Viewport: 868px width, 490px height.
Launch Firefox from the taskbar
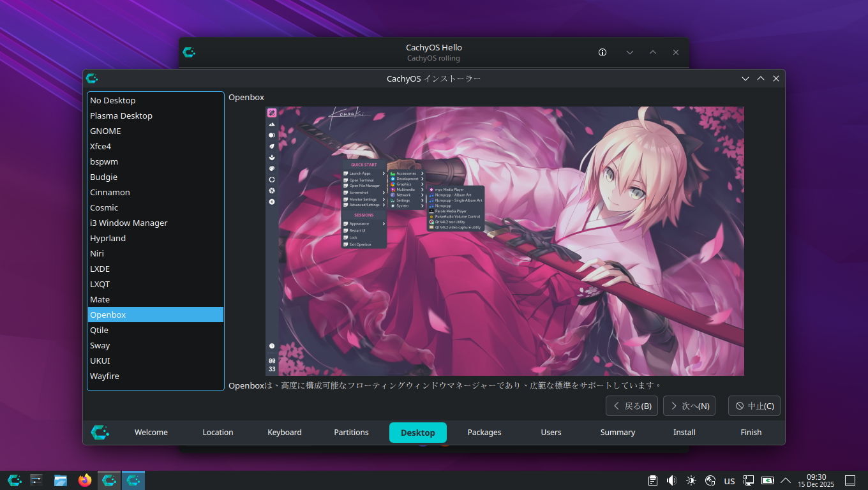(x=85, y=480)
